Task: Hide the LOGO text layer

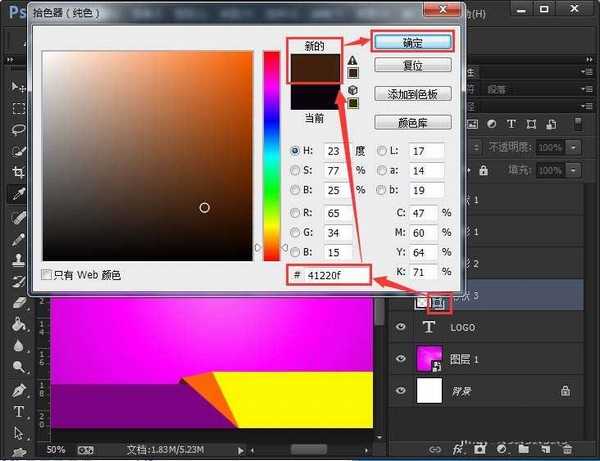Action: point(400,327)
